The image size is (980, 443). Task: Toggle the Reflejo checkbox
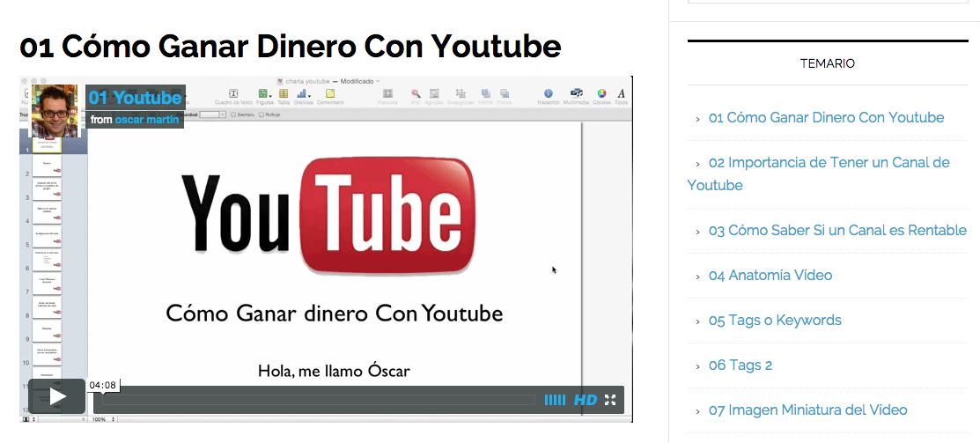click(262, 114)
